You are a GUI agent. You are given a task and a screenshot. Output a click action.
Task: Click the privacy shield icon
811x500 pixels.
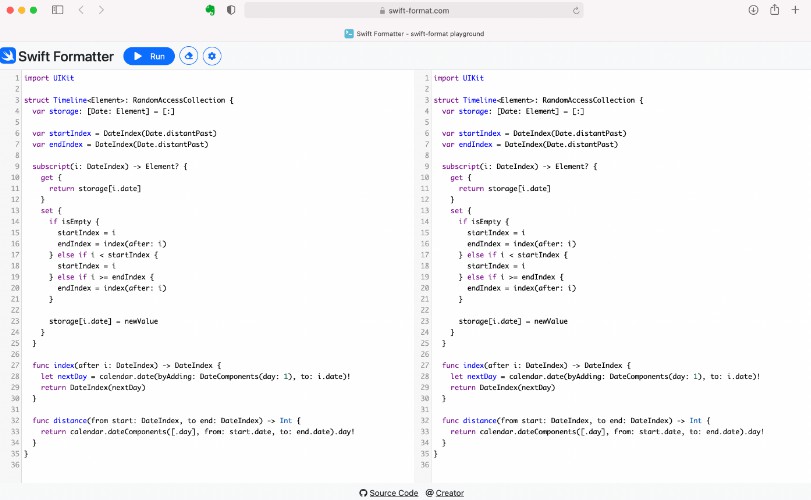[x=231, y=10]
